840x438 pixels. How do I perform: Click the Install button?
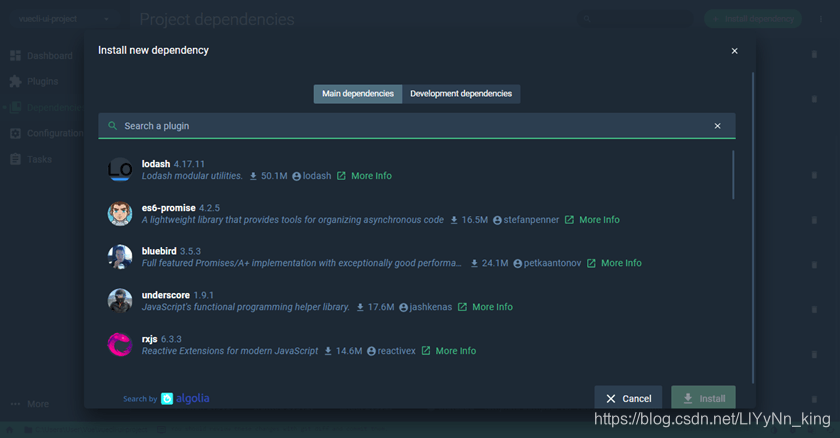pos(703,398)
